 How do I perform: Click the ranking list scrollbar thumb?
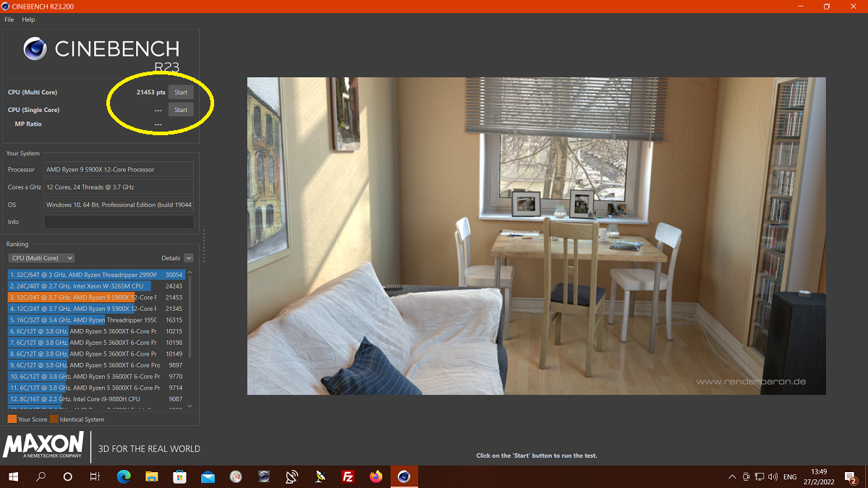pyautogui.click(x=190, y=317)
